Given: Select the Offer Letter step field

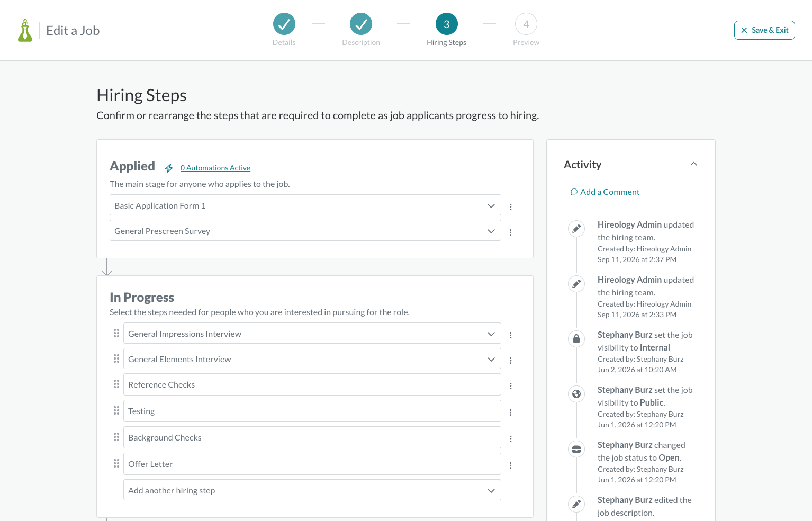Looking at the screenshot, I should pyautogui.click(x=312, y=464).
